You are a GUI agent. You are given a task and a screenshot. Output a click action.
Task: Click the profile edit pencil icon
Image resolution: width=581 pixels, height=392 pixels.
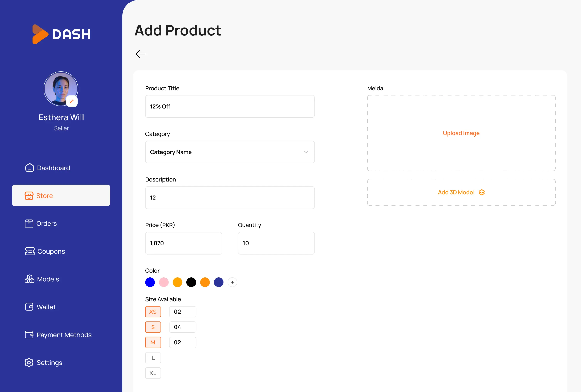coord(72,101)
